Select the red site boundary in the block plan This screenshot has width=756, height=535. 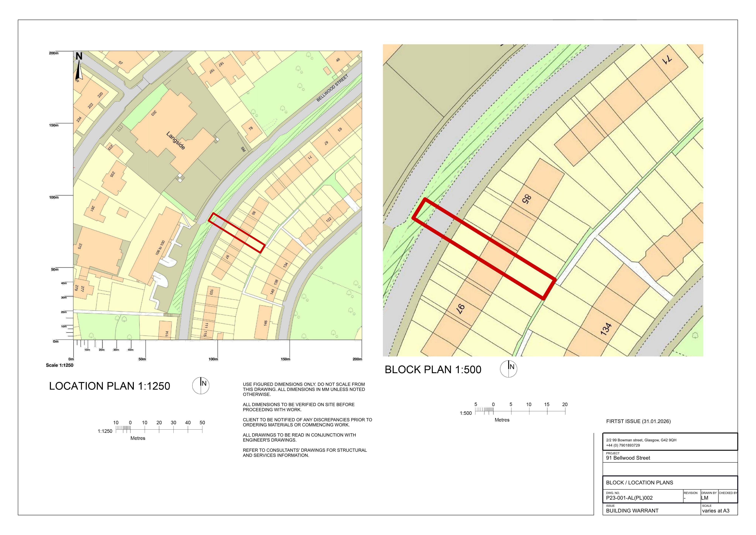(484, 249)
